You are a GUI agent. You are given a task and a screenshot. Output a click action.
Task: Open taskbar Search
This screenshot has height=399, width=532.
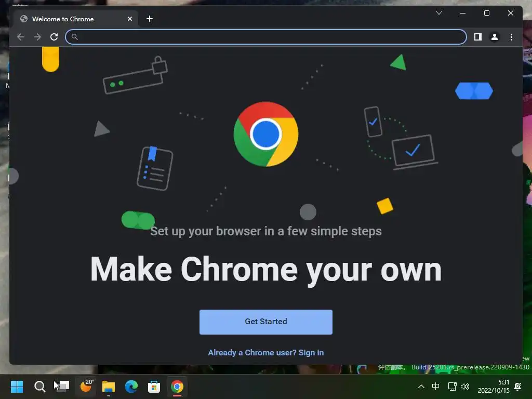(x=39, y=387)
